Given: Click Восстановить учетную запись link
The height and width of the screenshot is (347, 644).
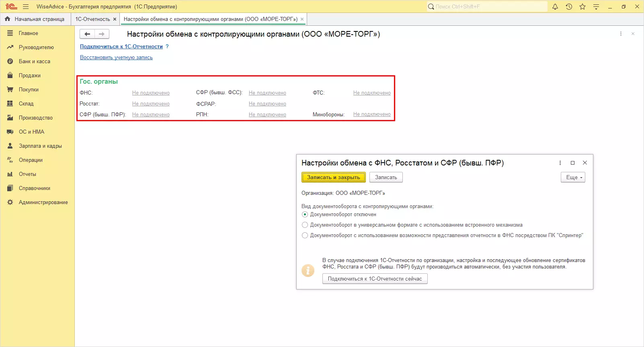Looking at the screenshot, I should tap(116, 58).
